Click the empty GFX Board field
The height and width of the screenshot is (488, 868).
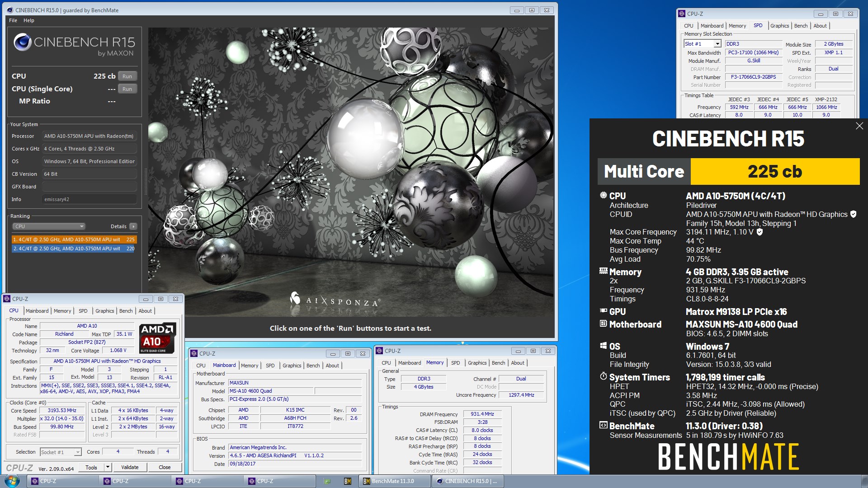point(90,187)
